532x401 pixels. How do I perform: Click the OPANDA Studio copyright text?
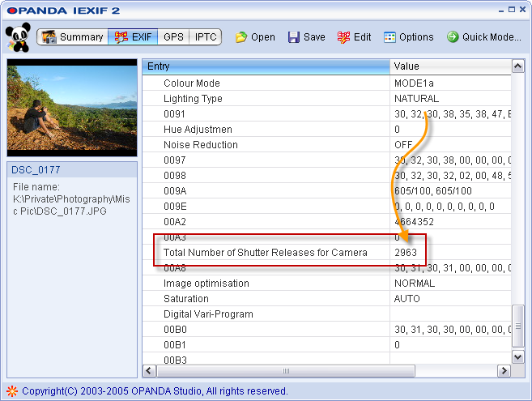155,391
